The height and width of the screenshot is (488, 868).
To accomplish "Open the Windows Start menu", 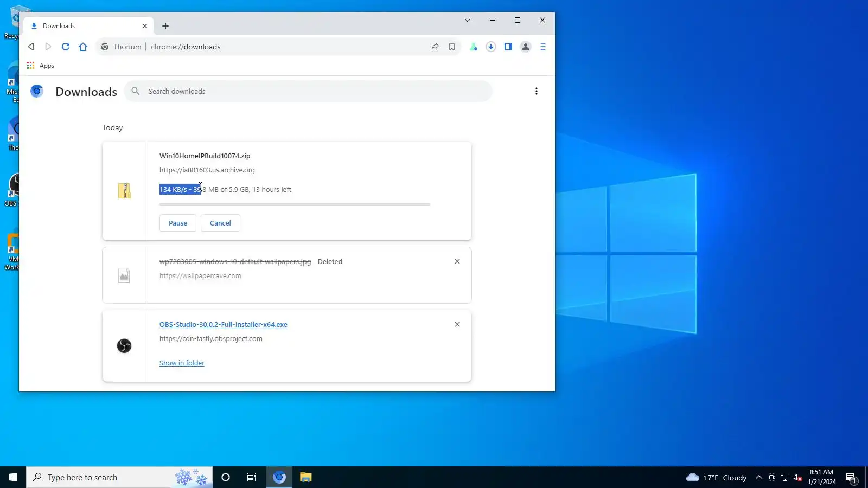I will coord(13,477).
